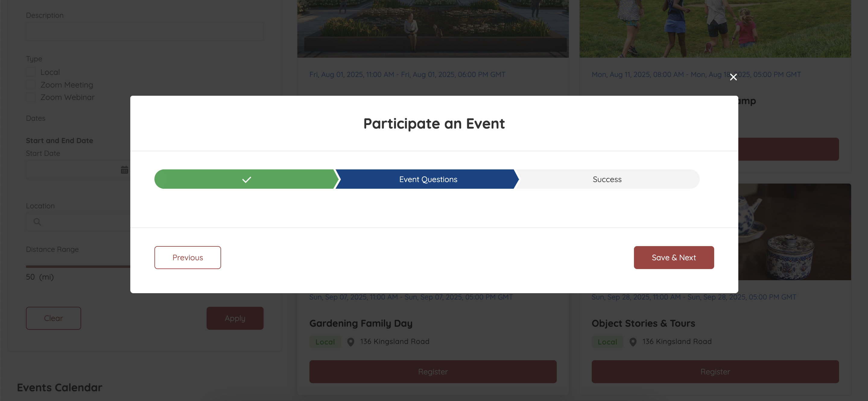The width and height of the screenshot is (868, 401).
Task: Open the Dates section expander
Action: (x=35, y=117)
